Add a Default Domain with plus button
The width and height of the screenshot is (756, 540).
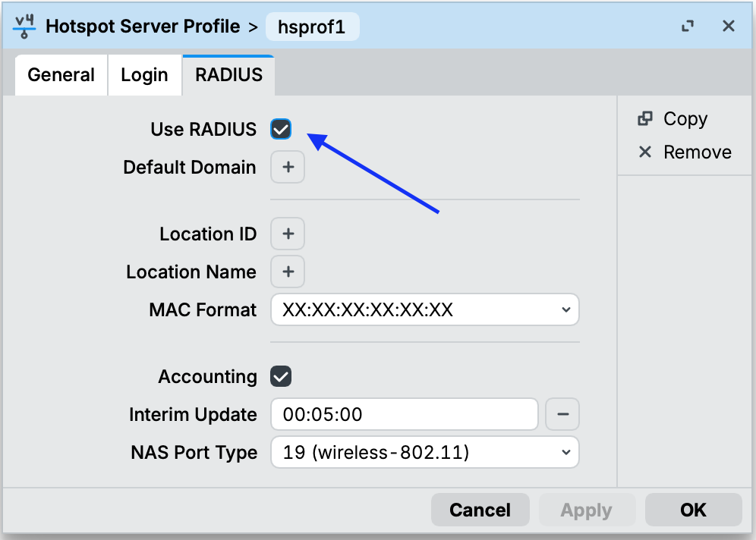[288, 167]
